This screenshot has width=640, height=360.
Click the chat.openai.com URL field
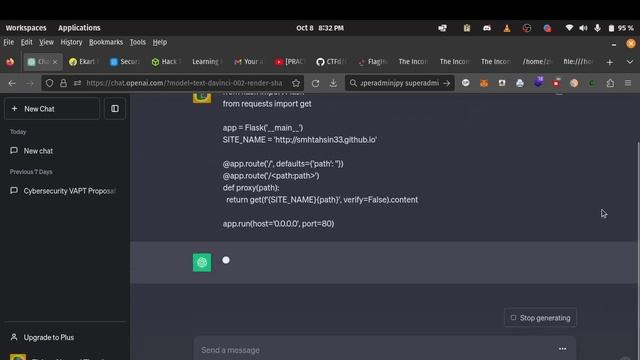tap(184, 83)
